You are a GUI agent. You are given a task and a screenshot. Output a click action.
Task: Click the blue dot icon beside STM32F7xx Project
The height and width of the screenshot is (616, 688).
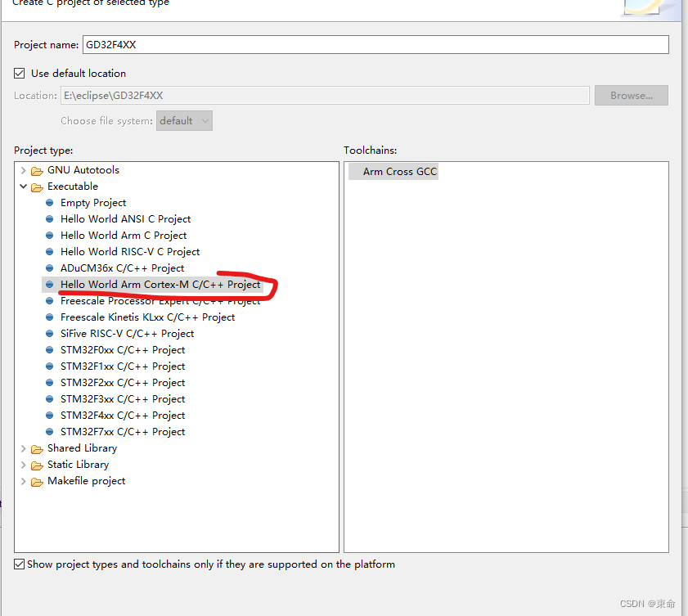point(50,432)
